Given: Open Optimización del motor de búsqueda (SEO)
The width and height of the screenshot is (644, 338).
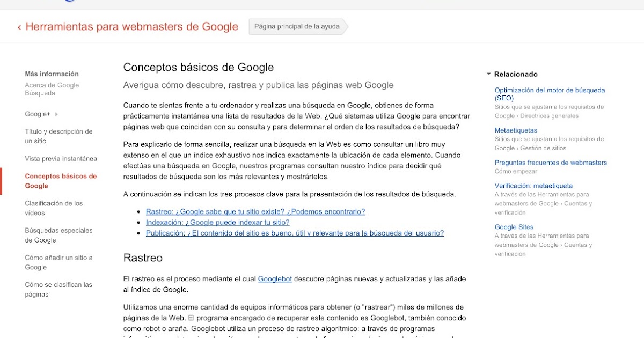Looking at the screenshot, I should pyautogui.click(x=550, y=94).
